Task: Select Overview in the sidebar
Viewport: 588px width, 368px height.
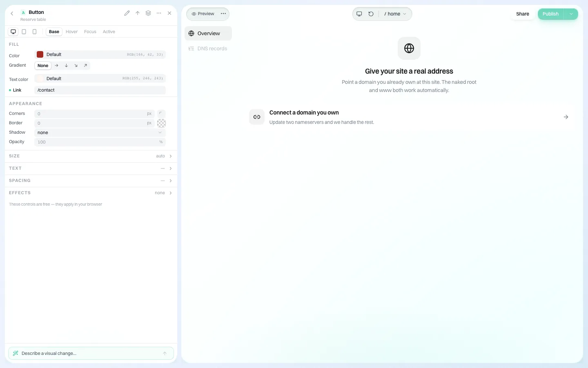Action: [208, 34]
